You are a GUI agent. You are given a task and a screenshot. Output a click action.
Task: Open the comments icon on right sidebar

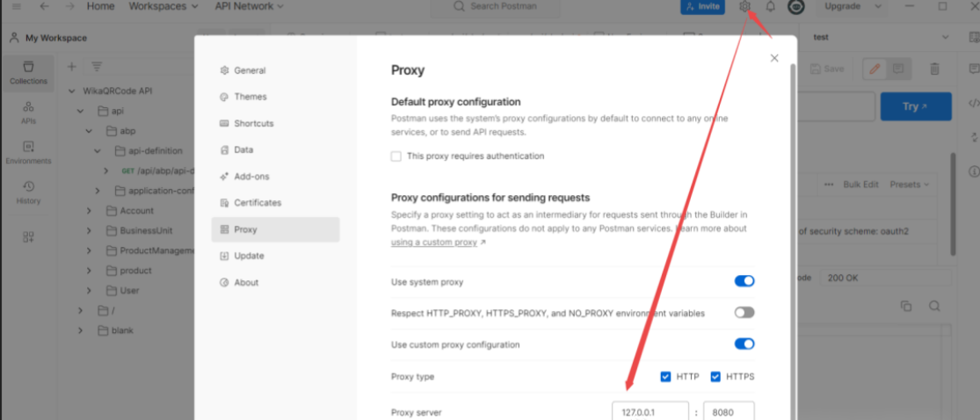973,69
